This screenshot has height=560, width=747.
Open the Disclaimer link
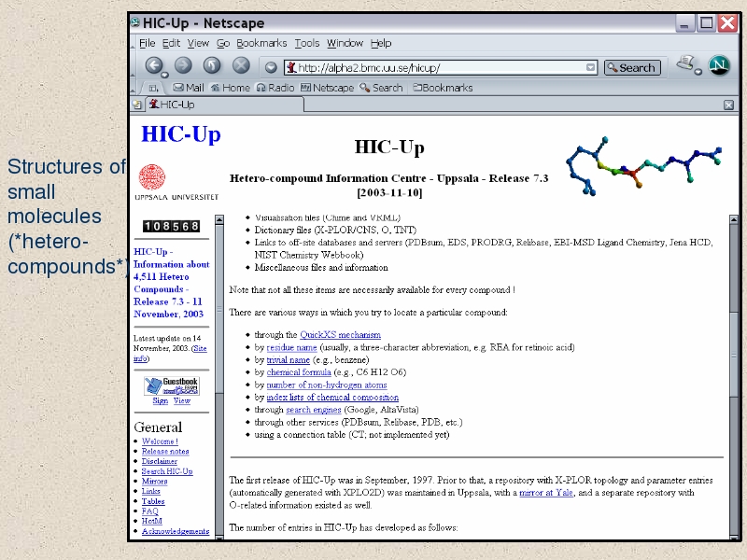pyautogui.click(x=160, y=461)
